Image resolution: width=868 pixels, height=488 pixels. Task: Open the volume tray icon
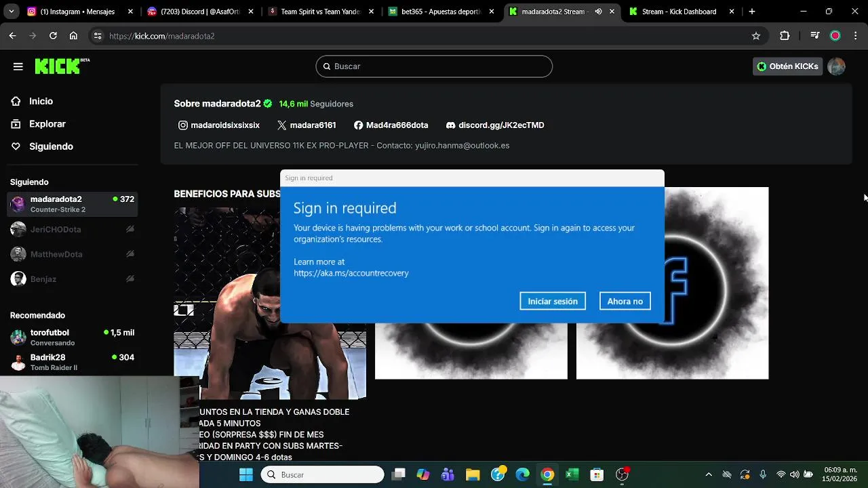coord(794,474)
